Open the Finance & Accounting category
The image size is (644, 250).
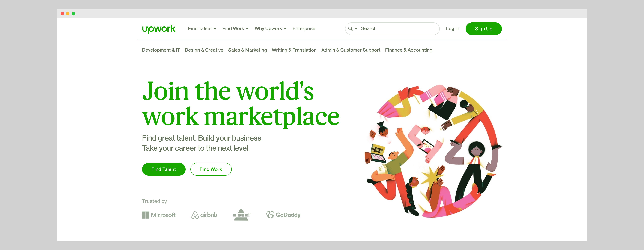pyautogui.click(x=409, y=50)
